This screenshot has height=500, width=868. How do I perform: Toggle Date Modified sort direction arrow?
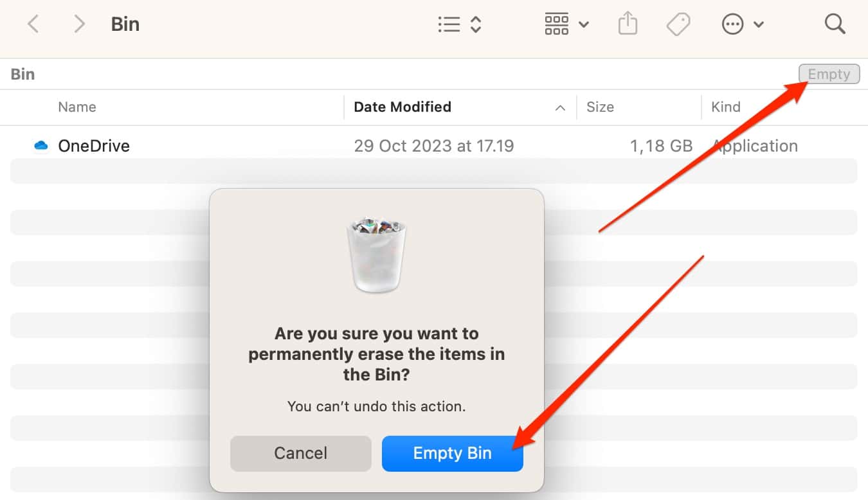pyautogui.click(x=560, y=108)
